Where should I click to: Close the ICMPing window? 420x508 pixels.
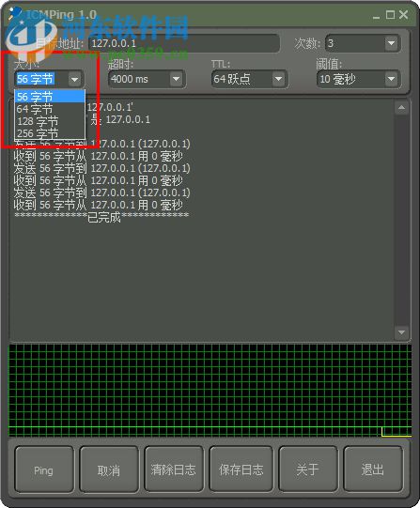(x=403, y=15)
